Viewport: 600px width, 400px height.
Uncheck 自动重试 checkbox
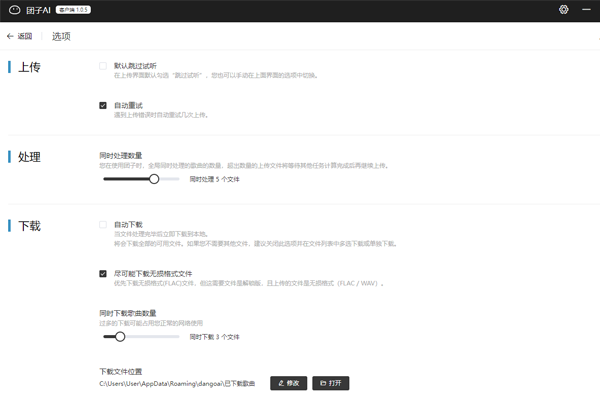tap(103, 105)
